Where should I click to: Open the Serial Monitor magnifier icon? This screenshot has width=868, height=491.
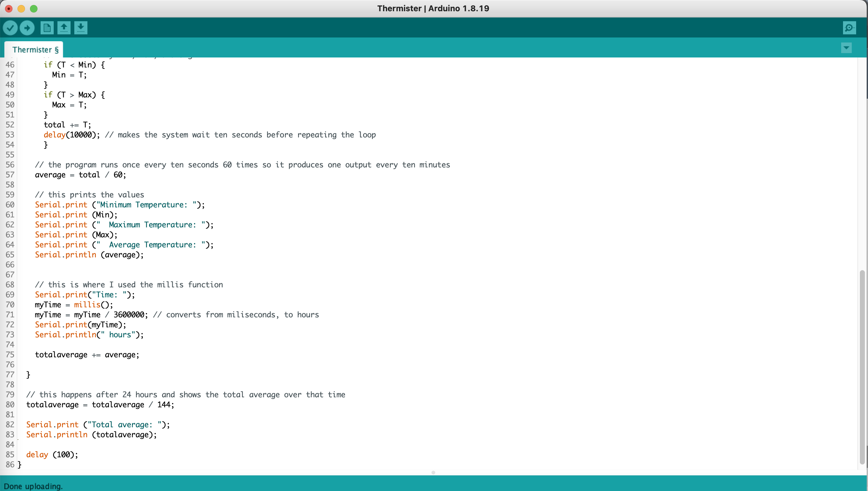(849, 28)
